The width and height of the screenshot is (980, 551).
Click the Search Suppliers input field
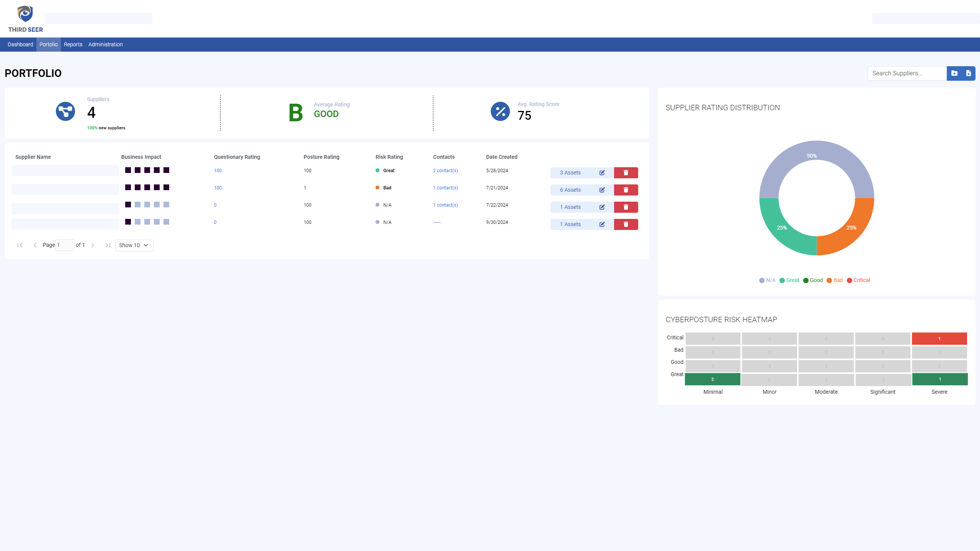(907, 73)
